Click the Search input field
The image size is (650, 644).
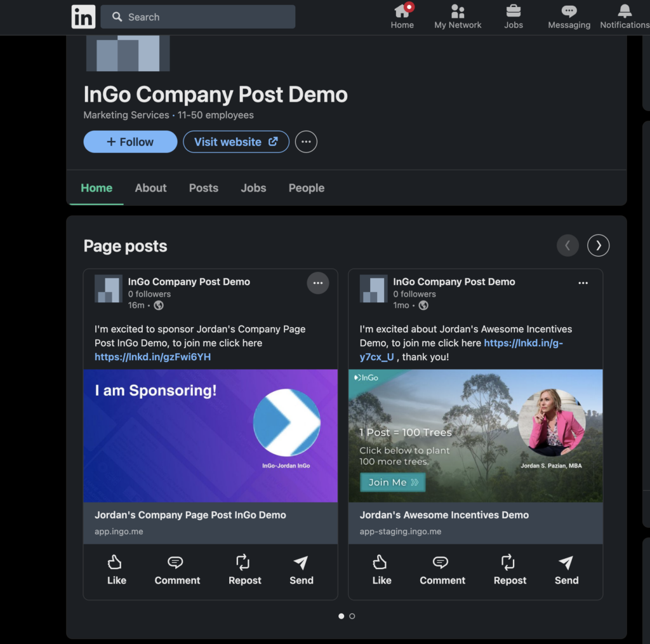point(198,17)
